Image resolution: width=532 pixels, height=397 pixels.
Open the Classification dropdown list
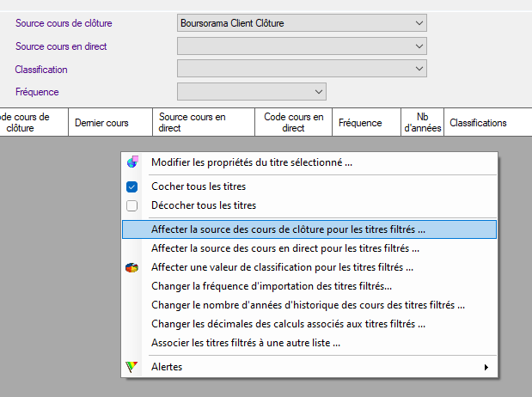point(419,68)
